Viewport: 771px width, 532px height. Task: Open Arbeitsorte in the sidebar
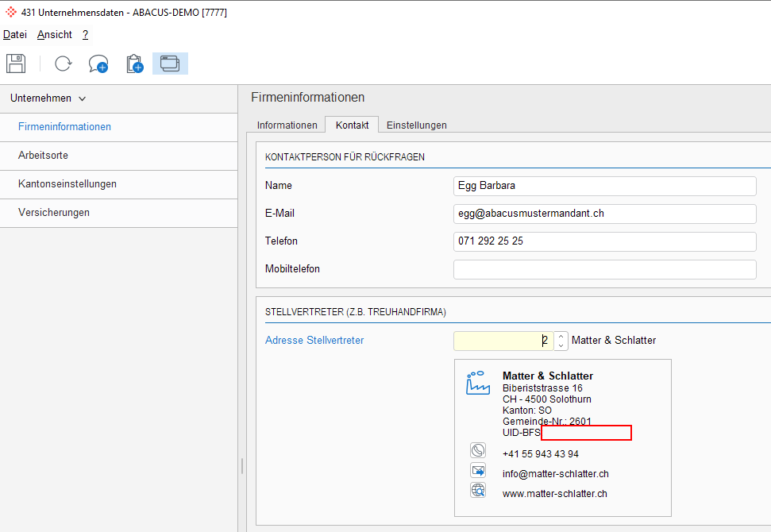(118, 156)
